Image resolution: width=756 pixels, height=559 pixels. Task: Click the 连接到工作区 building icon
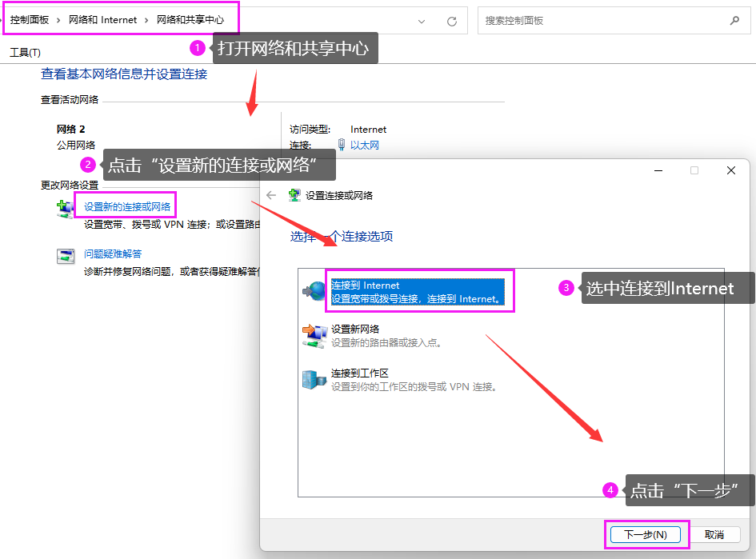(314, 379)
